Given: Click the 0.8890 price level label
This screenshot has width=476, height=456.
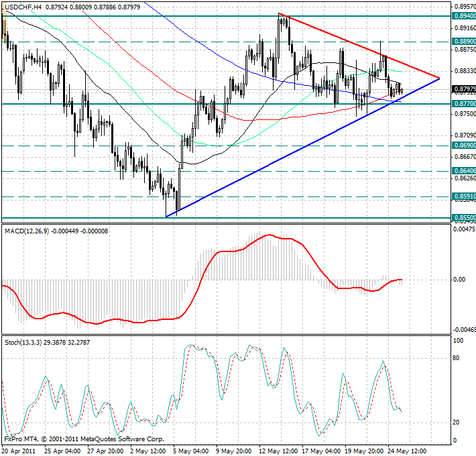Looking at the screenshot, I should (x=463, y=42).
